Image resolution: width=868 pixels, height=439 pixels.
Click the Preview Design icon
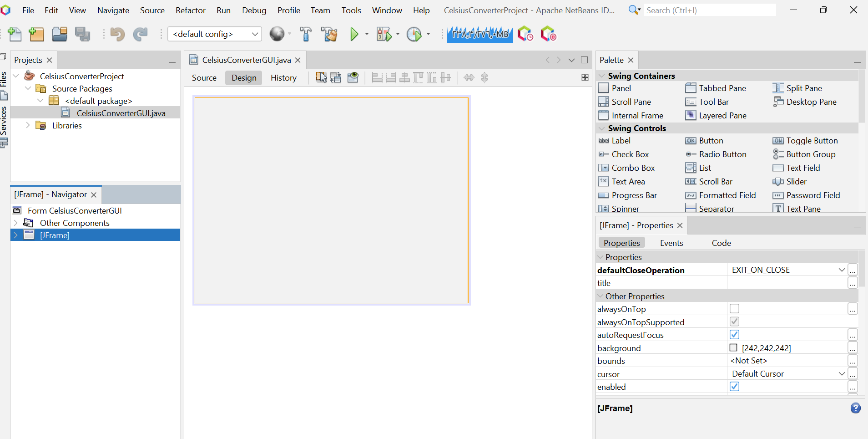point(353,77)
